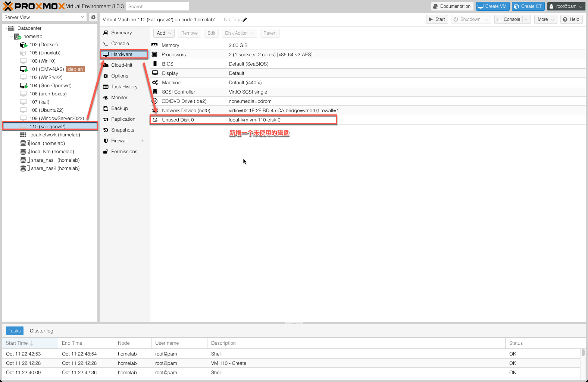This screenshot has width=588, height=382.
Task: Switch to the Cluster log tab
Action: (x=41, y=331)
